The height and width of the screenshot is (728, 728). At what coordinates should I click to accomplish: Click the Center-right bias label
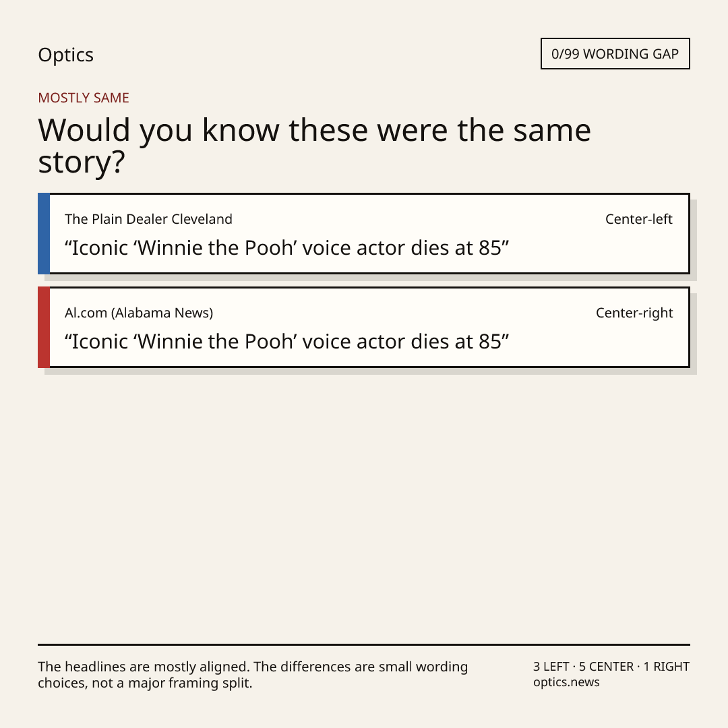point(634,313)
